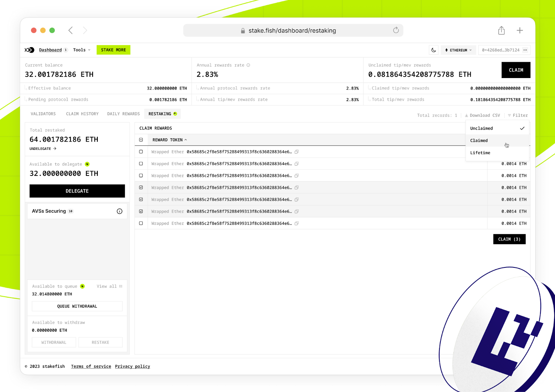This screenshot has width=555, height=392.
Task: Click the 10 badge beside AVSs Securing
Action: [71, 211]
